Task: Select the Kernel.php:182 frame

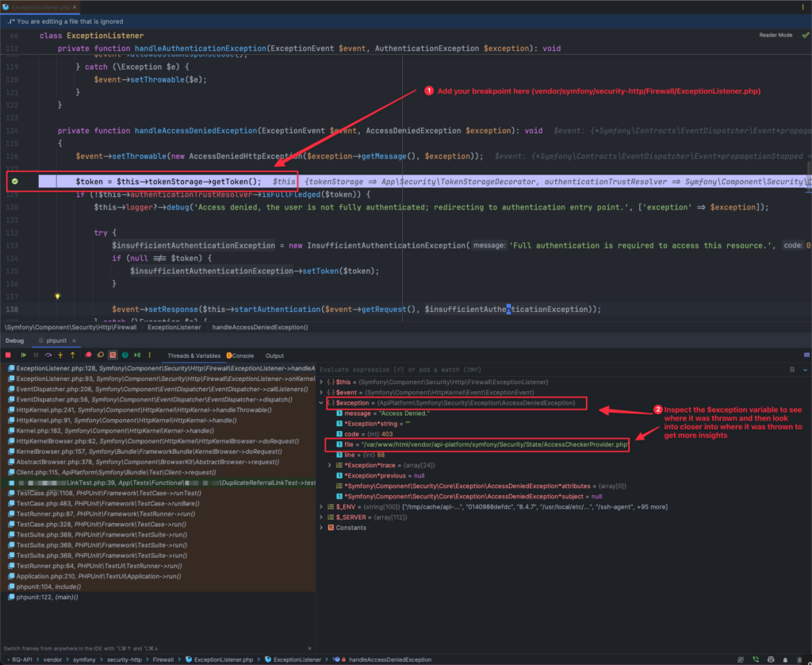Action: pyautogui.click(x=161, y=431)
